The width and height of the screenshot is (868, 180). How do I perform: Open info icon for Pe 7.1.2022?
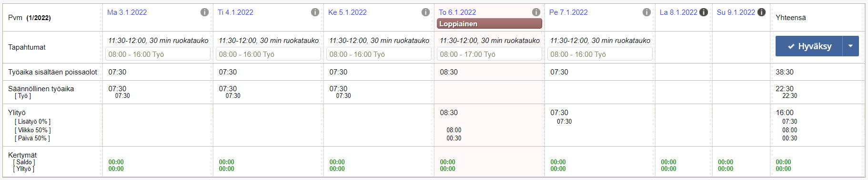point(646,12)
